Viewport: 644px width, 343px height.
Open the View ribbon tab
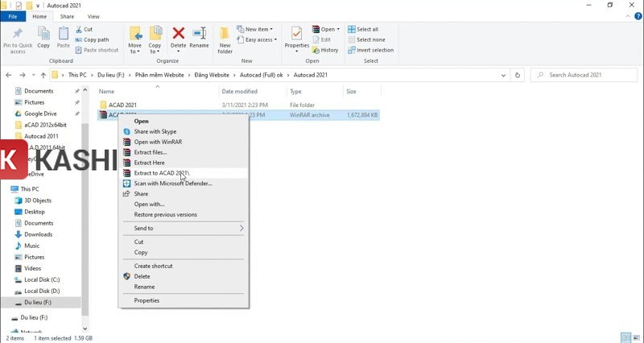(x=93, y=16)
